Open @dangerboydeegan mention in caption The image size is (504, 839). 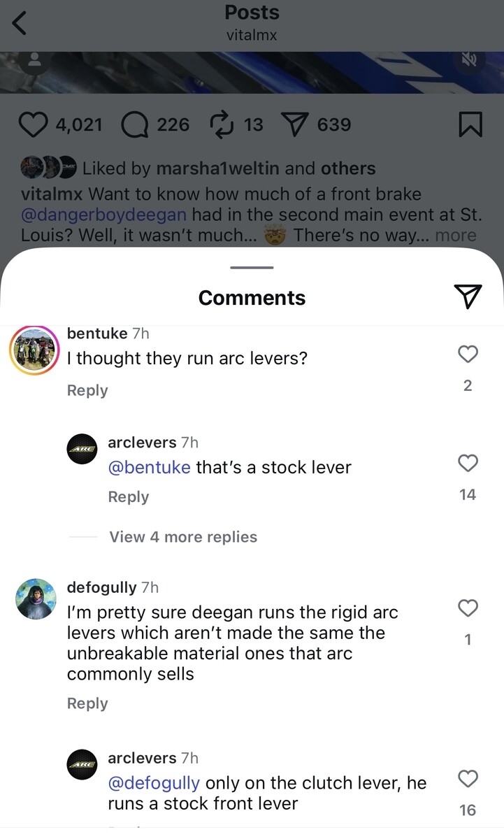coord(103,215)
